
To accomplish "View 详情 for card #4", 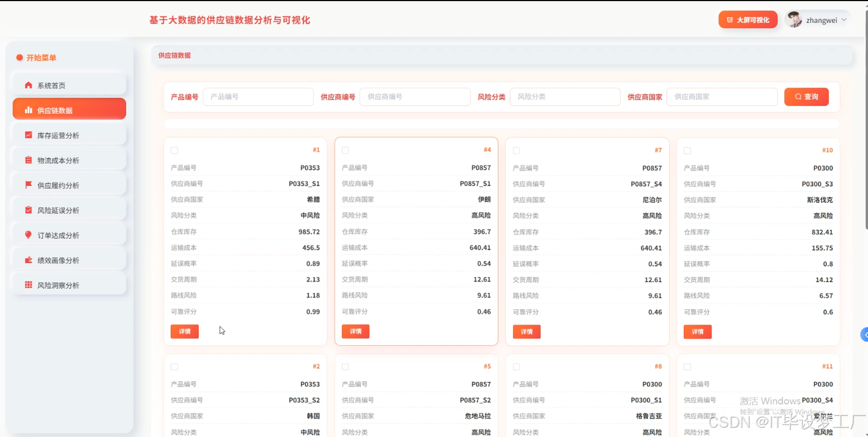I will pos(355,332).
